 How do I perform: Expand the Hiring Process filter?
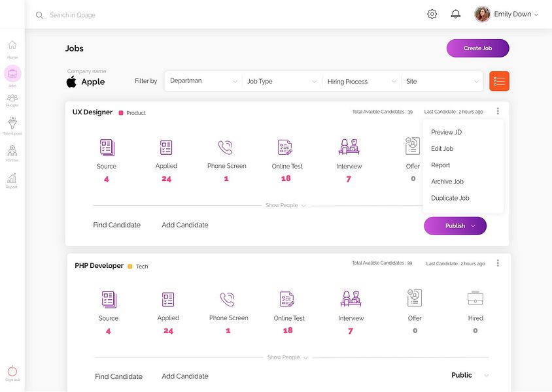click(362, 81)
